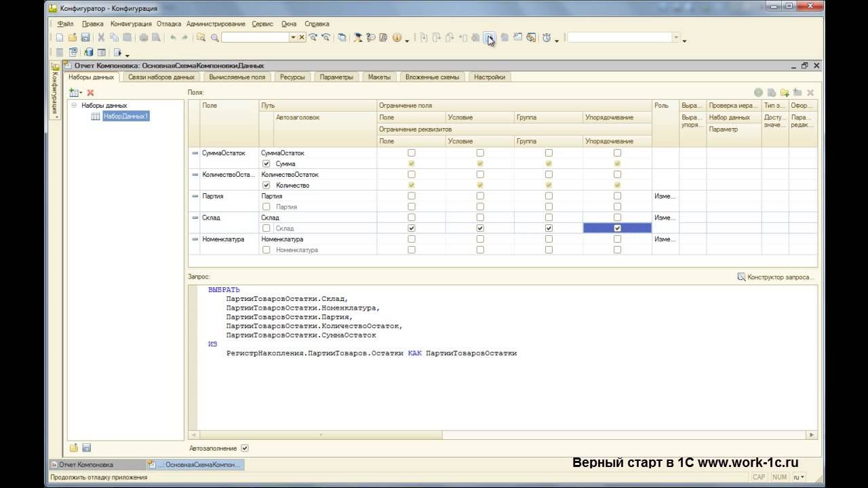The width and height of the screenshot is (868, 488).
Task: Toggle the Автозаполнение checkbox
Action: click(x=245, y=448)
